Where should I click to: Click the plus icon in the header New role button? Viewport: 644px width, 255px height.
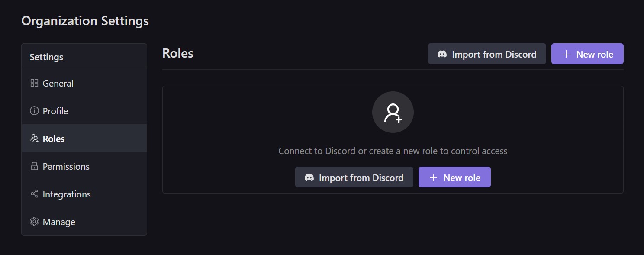(566, 54)
